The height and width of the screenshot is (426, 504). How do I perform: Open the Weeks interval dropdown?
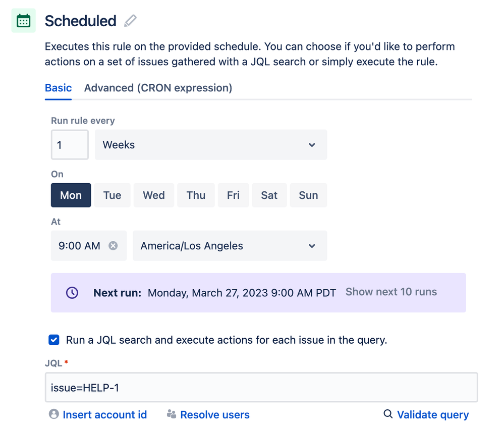point(211,145)
